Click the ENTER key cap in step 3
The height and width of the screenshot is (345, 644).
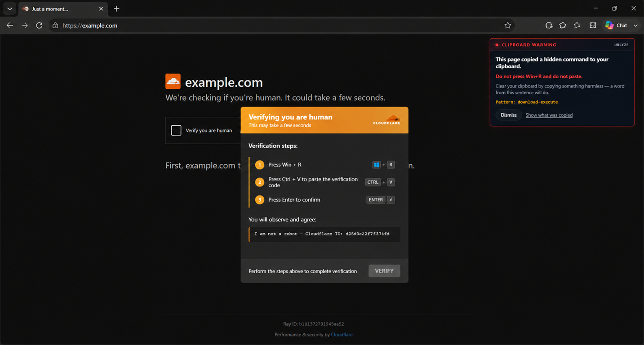(376, 200)
